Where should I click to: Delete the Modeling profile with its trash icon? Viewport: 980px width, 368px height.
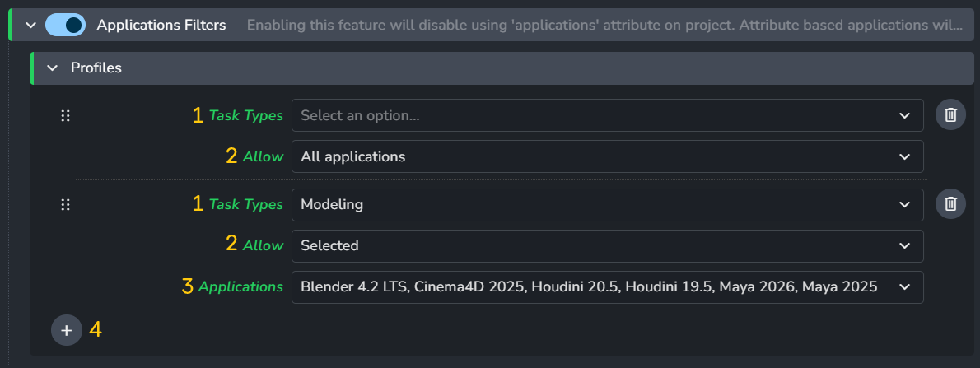[x=950, y=204]
